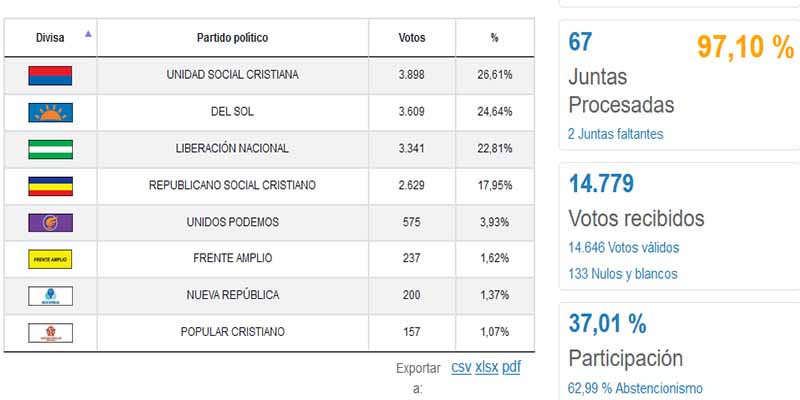
Task: Click the Frente Amplio yellow flag
Action: click(x=50, y=259)
